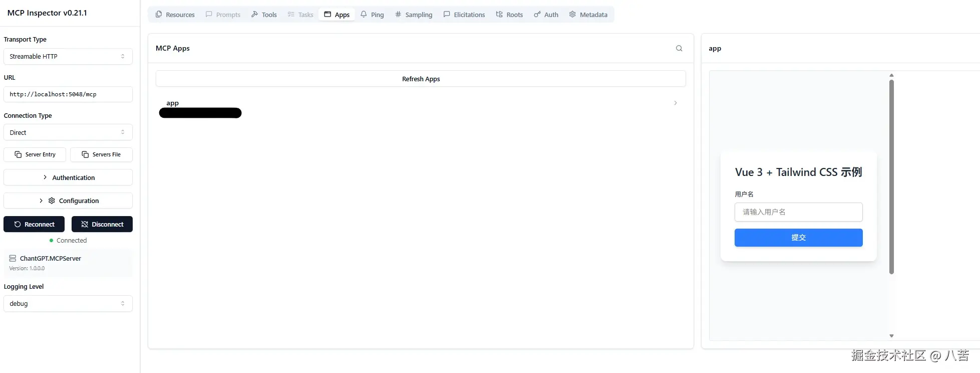This screenshot has width=980, height=373.
Task: Click the Refresh Apps button
Action: click(421, 79)
